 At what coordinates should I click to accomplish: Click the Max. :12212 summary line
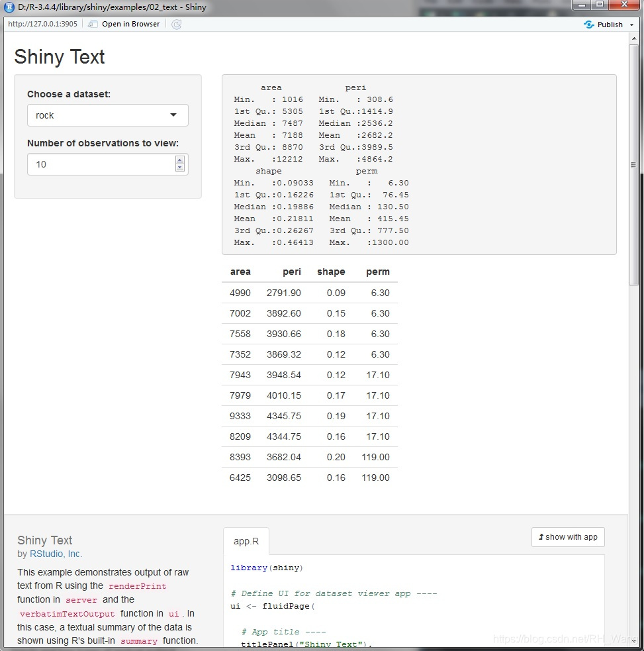(268, 159)
